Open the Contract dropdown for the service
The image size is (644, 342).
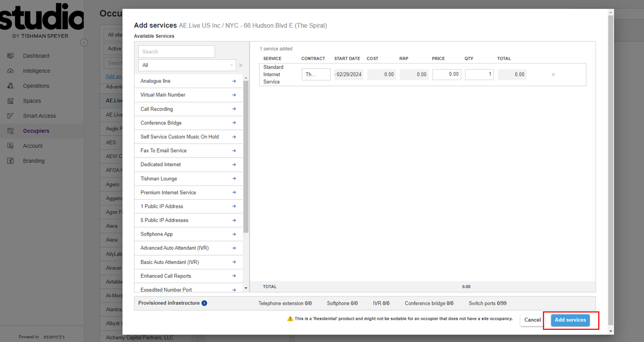tap(316, 75)
